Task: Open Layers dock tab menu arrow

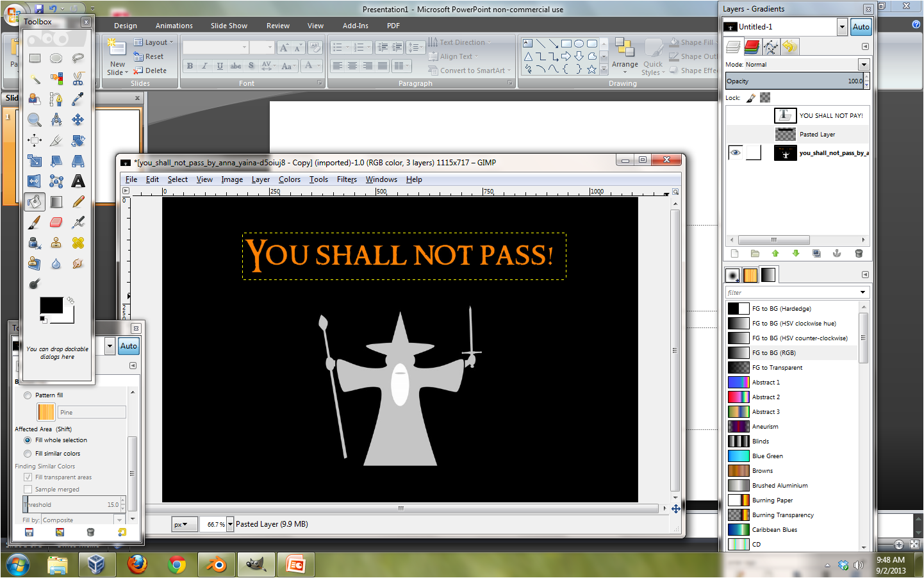Action: 864,47
